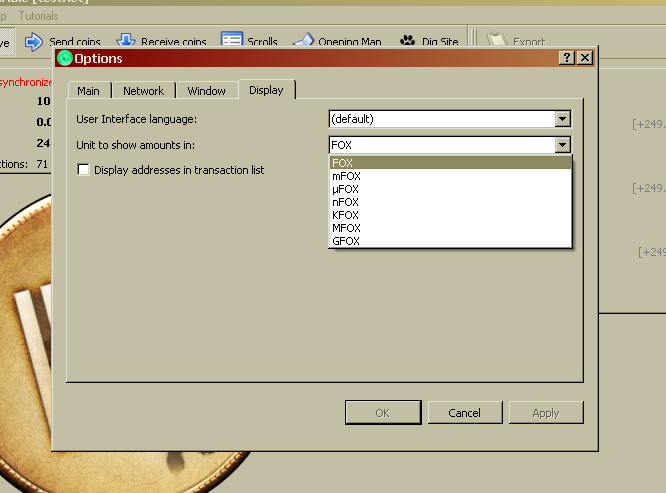
Task: Click the Dig Site paw icon
Action: click(x=407, y=40)
